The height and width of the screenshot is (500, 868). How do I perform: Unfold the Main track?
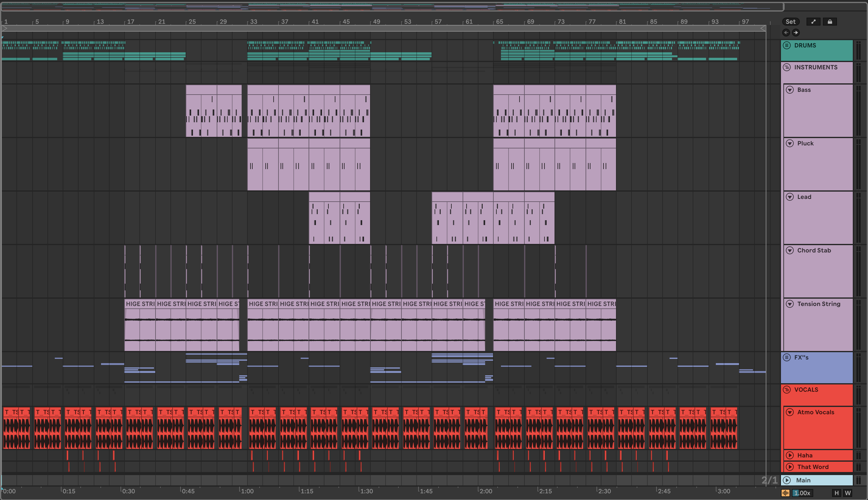787,481
